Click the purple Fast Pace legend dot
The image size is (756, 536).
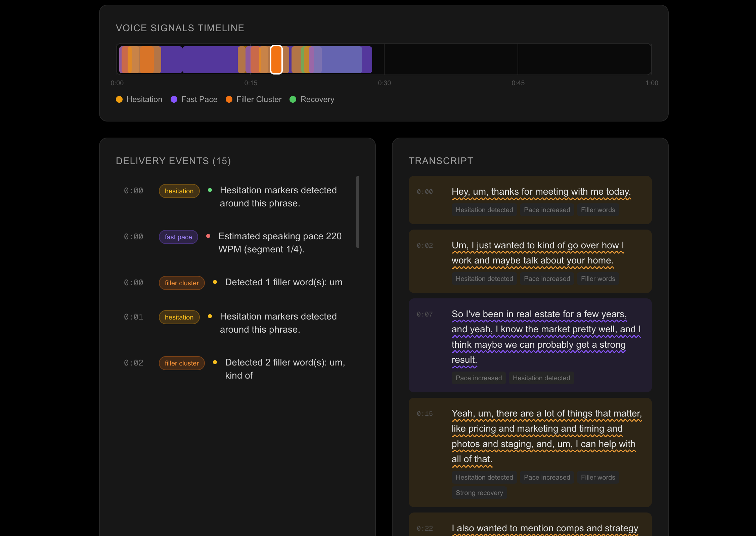point(174,99)
